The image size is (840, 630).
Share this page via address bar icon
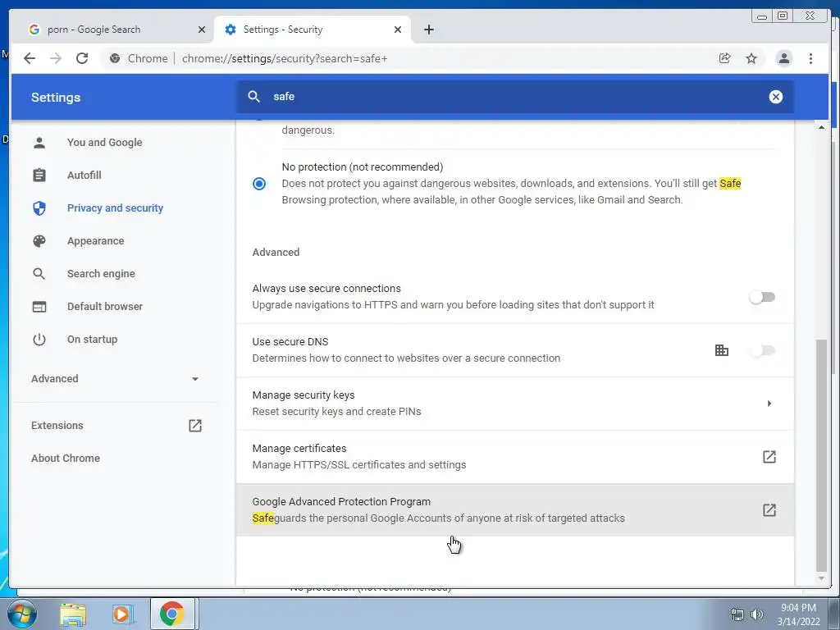[725, 58]
